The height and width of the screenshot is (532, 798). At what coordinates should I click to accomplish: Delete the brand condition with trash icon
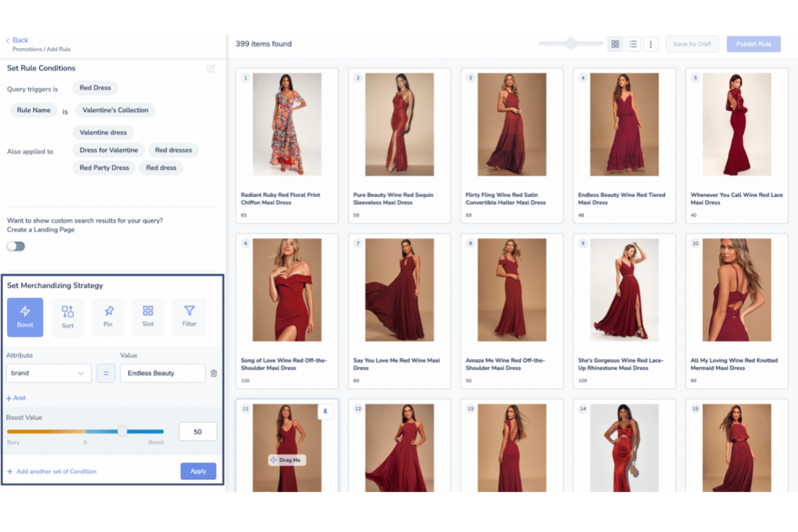[x=214, y=374]
